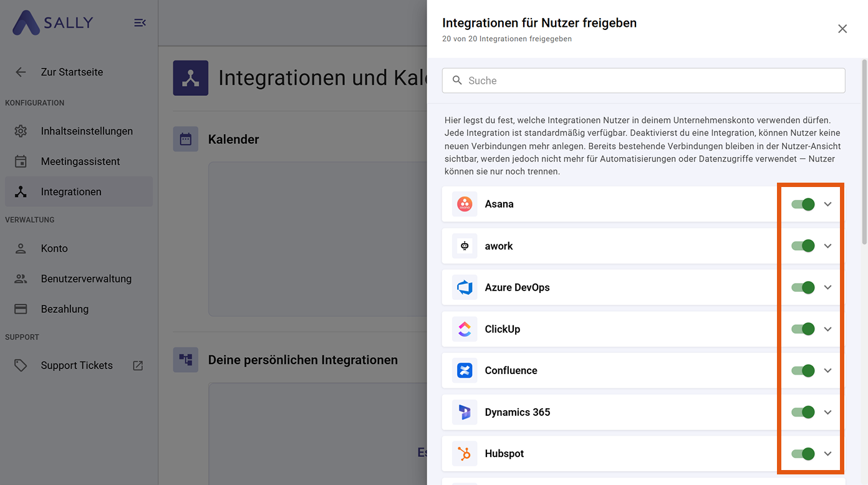Expand the awork integration row chevron
The height and width of the screenshot is (485, 868).
pyautogui.click(x=827, y=246)
